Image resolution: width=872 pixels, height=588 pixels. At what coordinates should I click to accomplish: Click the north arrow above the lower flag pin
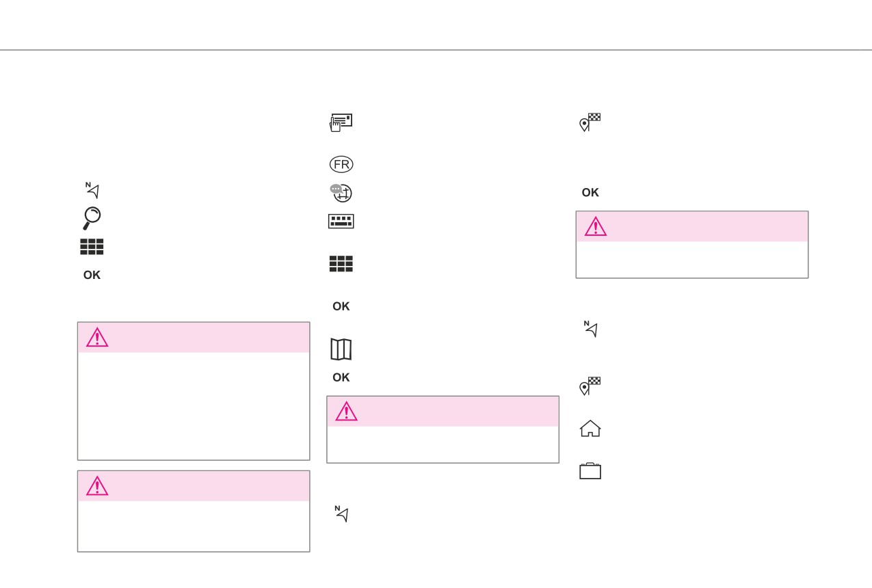591,329
